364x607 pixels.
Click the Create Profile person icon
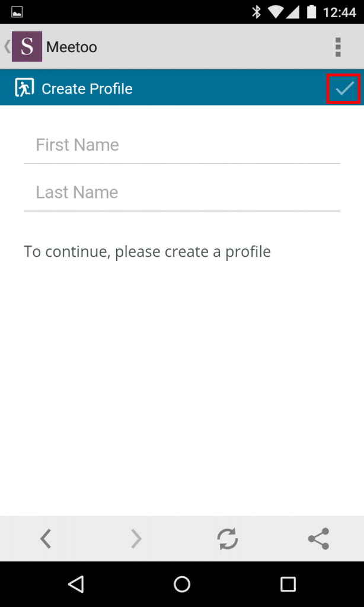pyautogui.click(x=24, y=89)
